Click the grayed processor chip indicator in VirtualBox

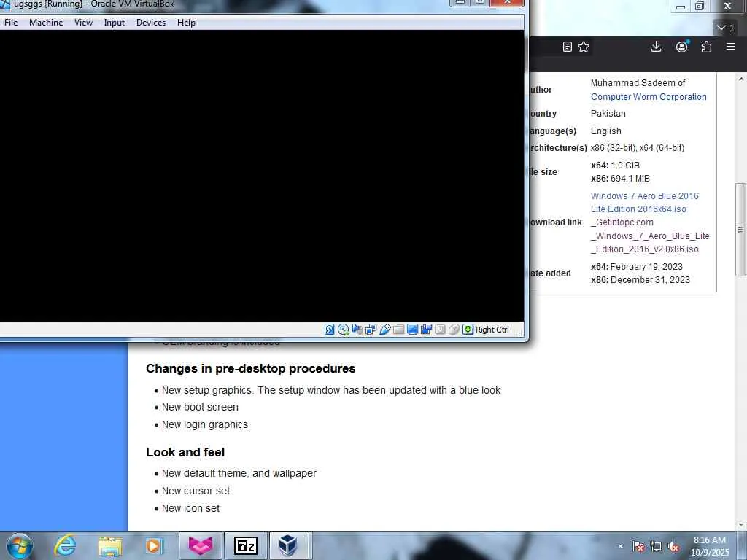[440, 330]
